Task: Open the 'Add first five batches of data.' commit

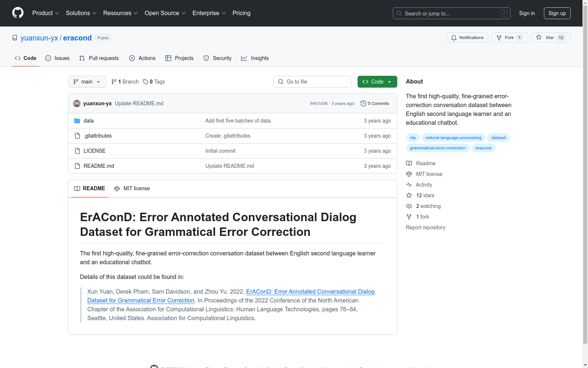Action: point(239,121)
